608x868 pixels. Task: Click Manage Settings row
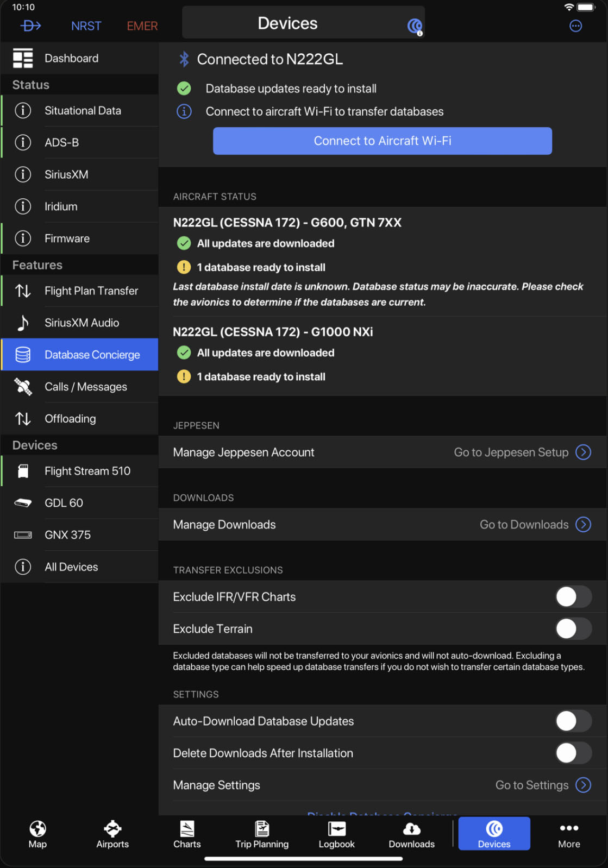click(x=383, y=785)
